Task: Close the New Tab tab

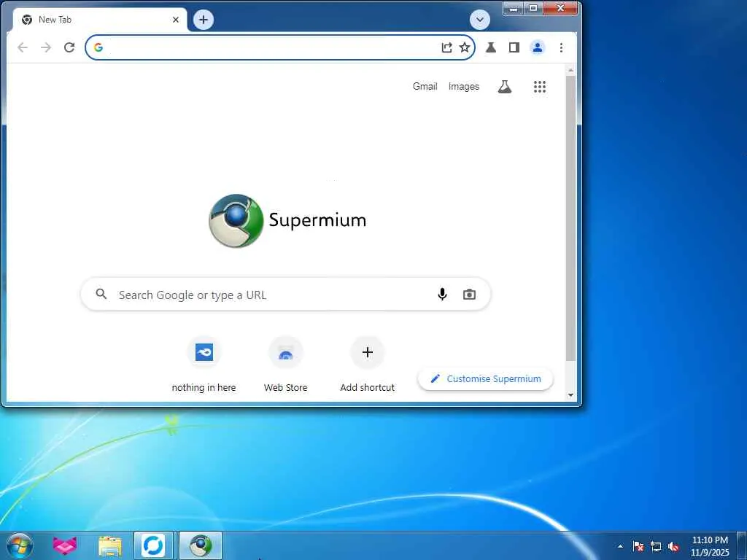Action: [x=176, y=20]
